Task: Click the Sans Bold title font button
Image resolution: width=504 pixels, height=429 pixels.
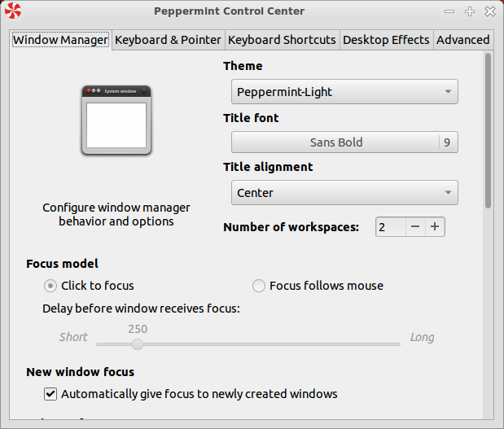Action: 344,142
